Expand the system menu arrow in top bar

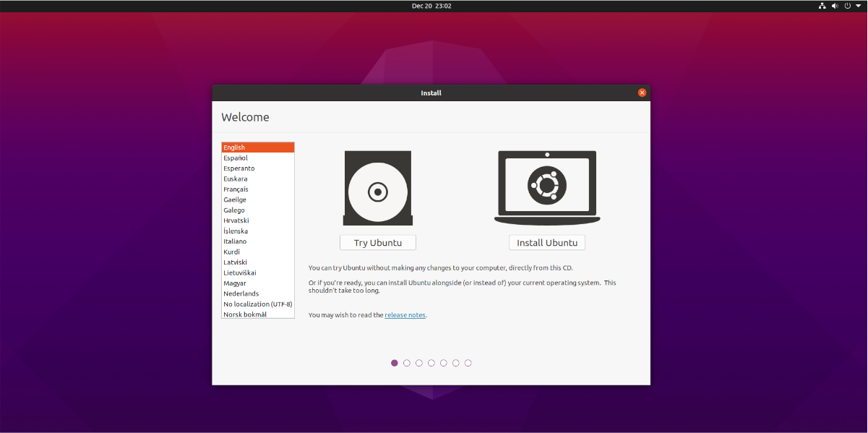pos(858,6)
